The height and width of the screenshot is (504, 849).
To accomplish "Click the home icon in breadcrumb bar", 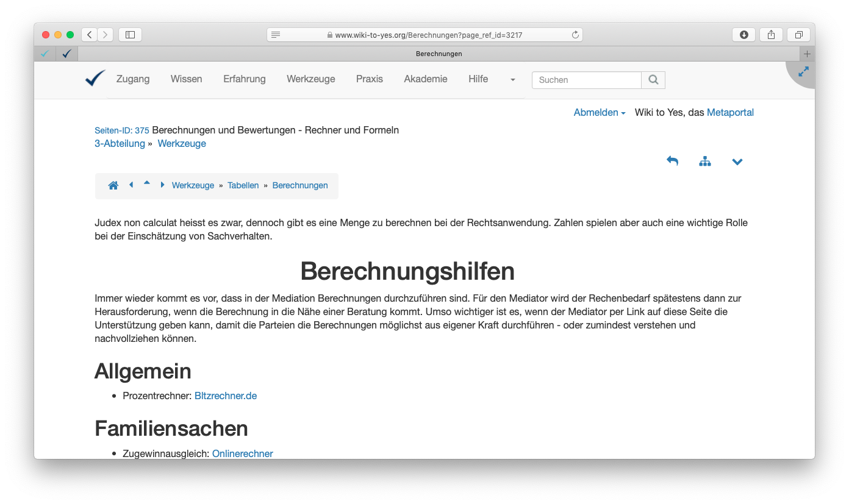I will [x=113, y=186].
